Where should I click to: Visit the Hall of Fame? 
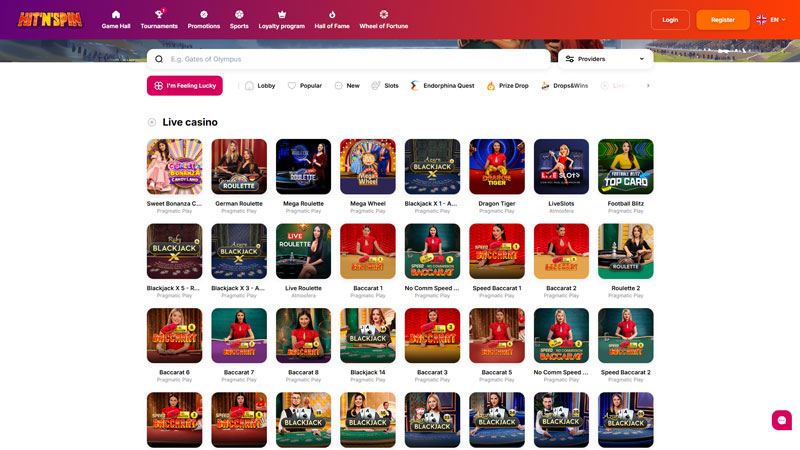click(x=332, y=20)
